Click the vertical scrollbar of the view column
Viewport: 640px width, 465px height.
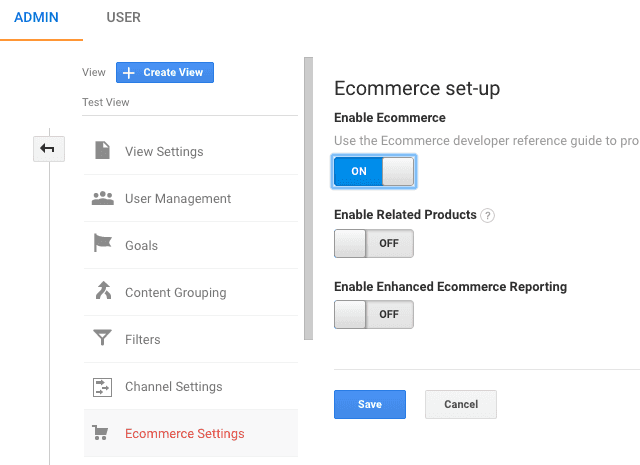point(309,198)
